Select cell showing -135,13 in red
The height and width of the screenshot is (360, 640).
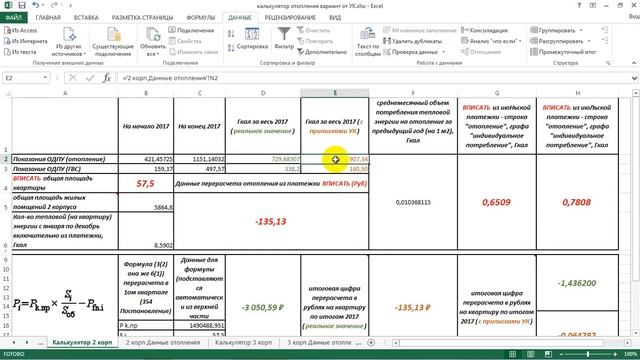[271, 221]
